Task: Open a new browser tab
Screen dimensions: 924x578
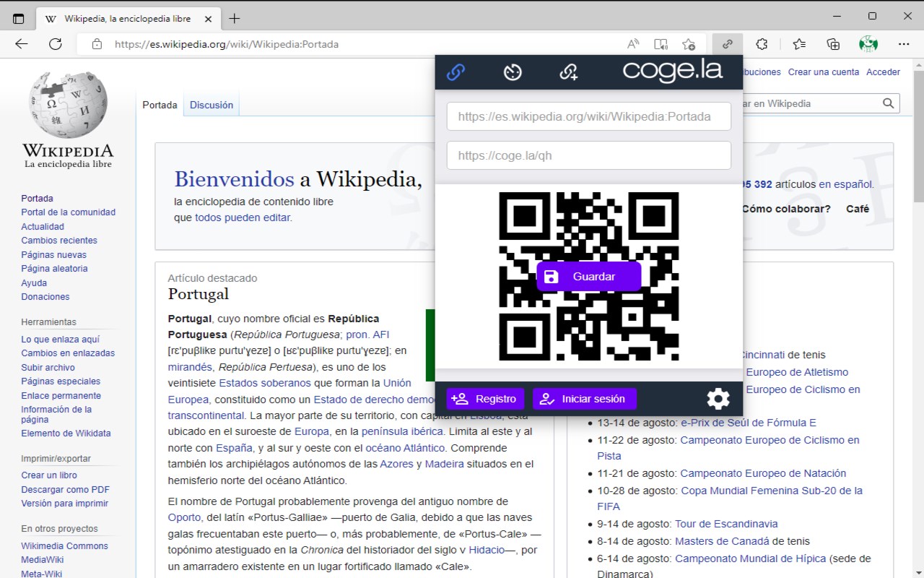Action: click(x=234, y=19)
